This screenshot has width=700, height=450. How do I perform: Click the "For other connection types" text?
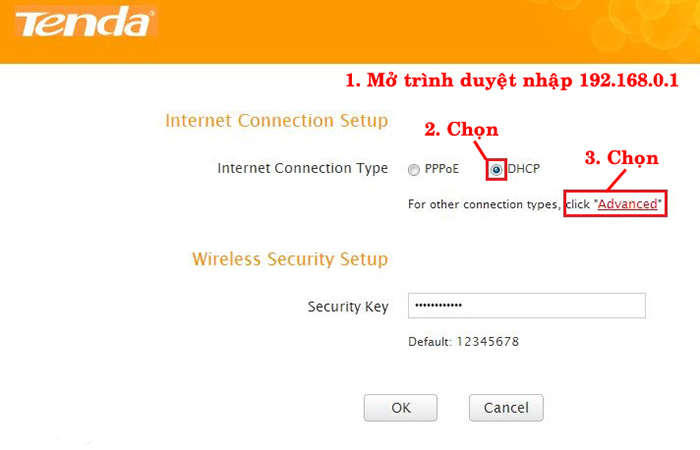point(484,204)
